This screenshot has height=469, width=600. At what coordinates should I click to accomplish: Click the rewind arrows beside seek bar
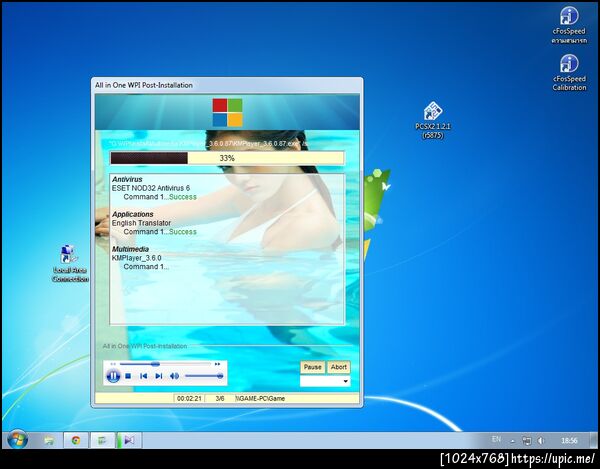[x=113, y=364]
